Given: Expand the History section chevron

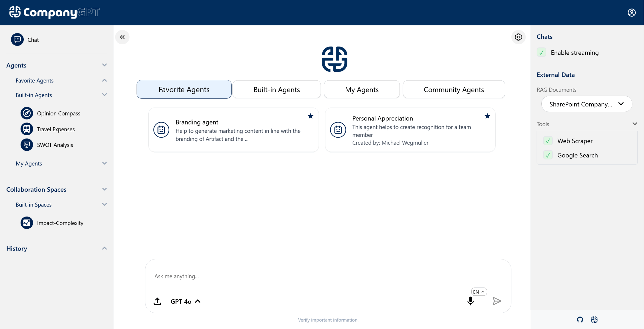Looking at the screenshot, I should pos(104,249).
